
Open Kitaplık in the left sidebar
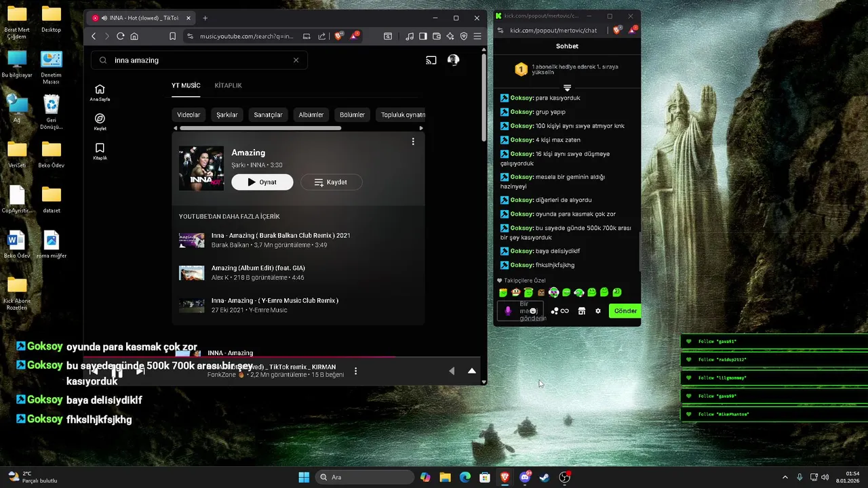click(x=100, y=151)
